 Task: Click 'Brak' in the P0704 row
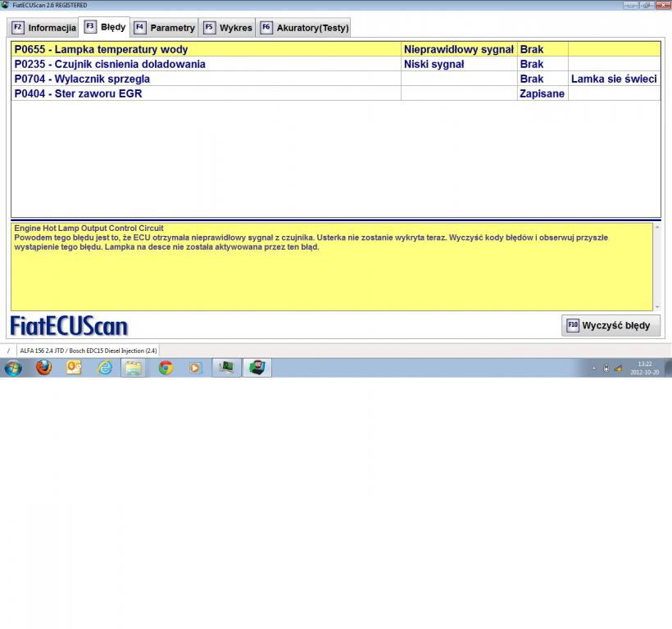pyautogui.click(x=543, y=79)
